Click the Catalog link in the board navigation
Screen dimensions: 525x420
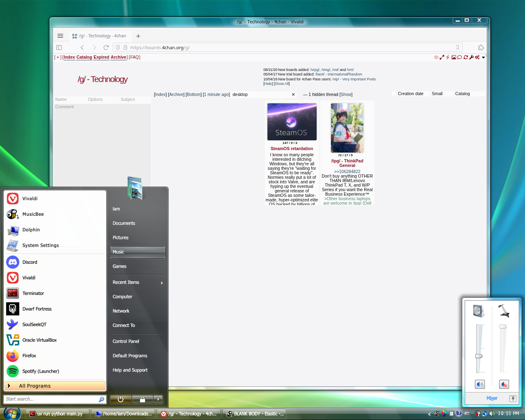84,57
